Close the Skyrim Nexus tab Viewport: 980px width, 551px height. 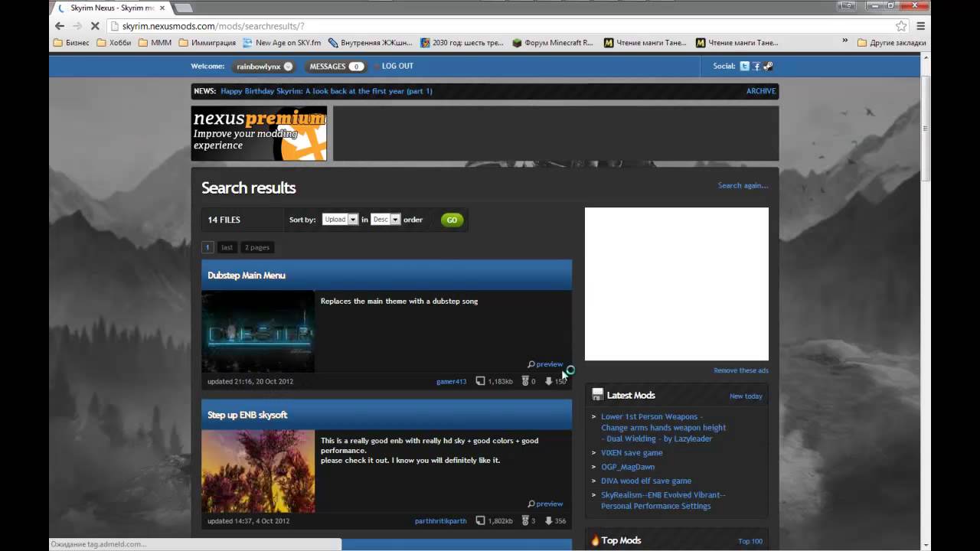[x=162, y=8]
